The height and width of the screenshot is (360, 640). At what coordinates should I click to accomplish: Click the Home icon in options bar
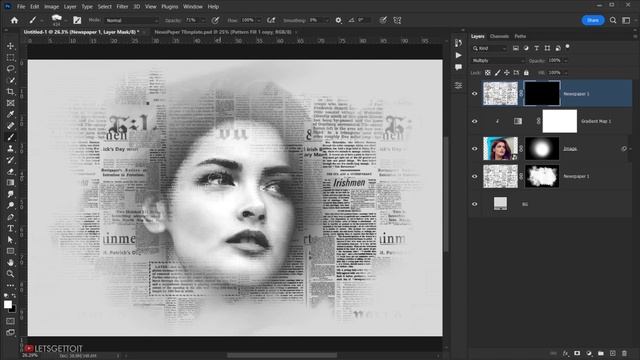[14, 20]
